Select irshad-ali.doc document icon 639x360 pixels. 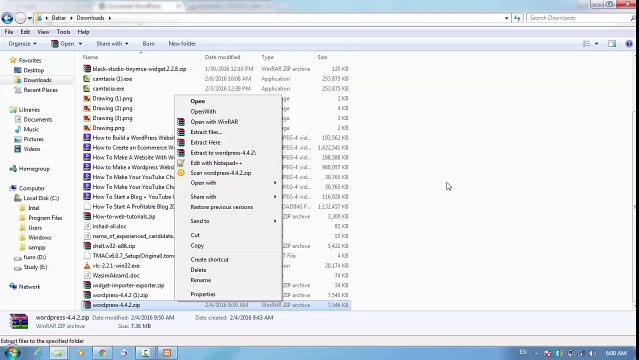(x=87, y=226)
